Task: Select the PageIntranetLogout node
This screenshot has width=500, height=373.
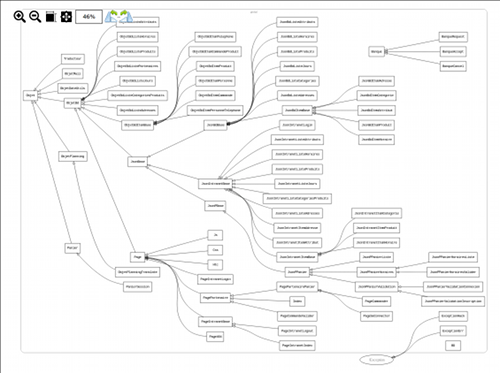Action: coord(297,331)
